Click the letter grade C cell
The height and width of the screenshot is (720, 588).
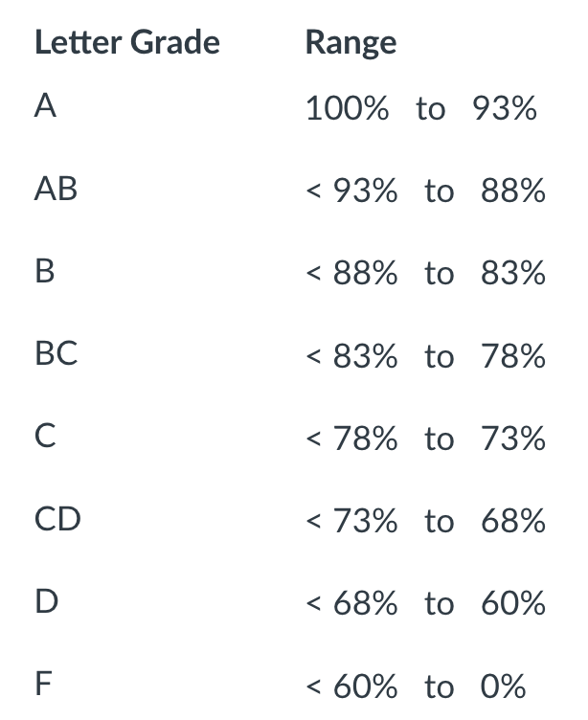[x=44, y=439]
